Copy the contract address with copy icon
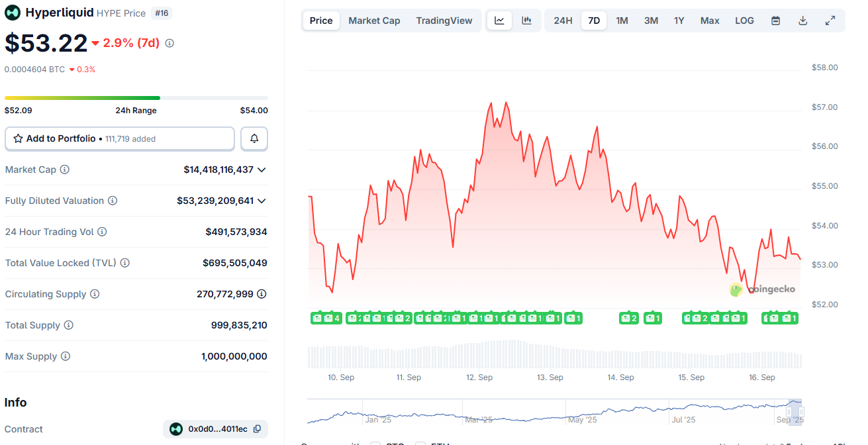Viewport: 868px width, 445px height. pyautogui.click(x=257, y=429)
